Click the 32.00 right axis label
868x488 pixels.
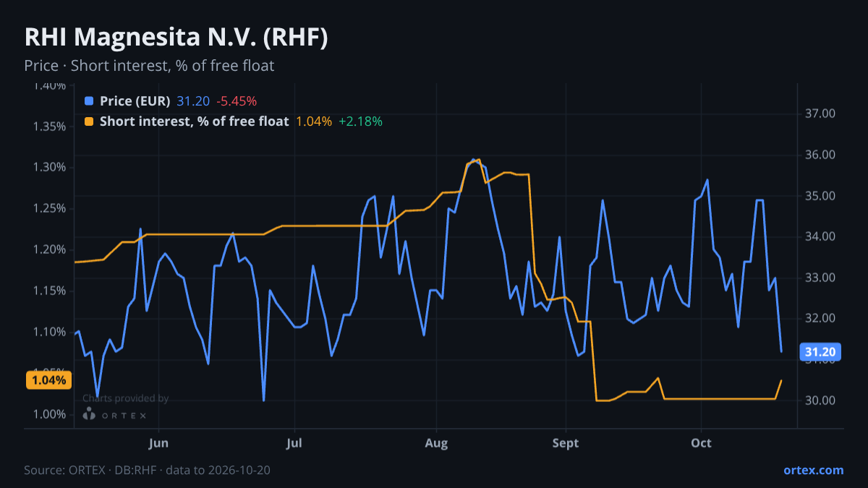(820, 318)
